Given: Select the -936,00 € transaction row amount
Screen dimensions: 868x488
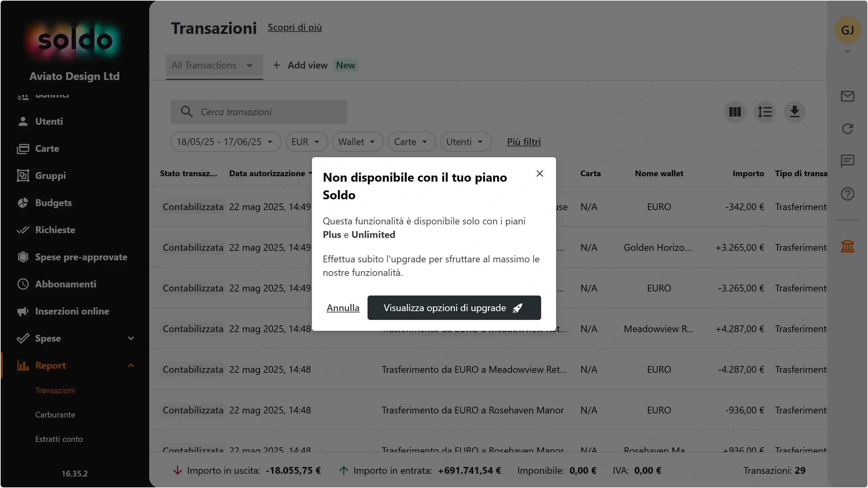Looking at the screenshot, I should [744, 410].
